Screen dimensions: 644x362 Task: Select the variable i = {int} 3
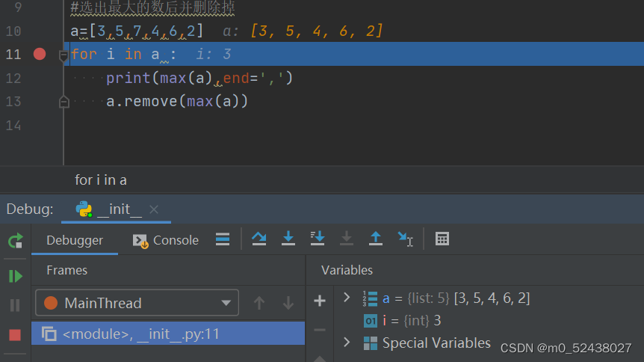click(402, 320)
